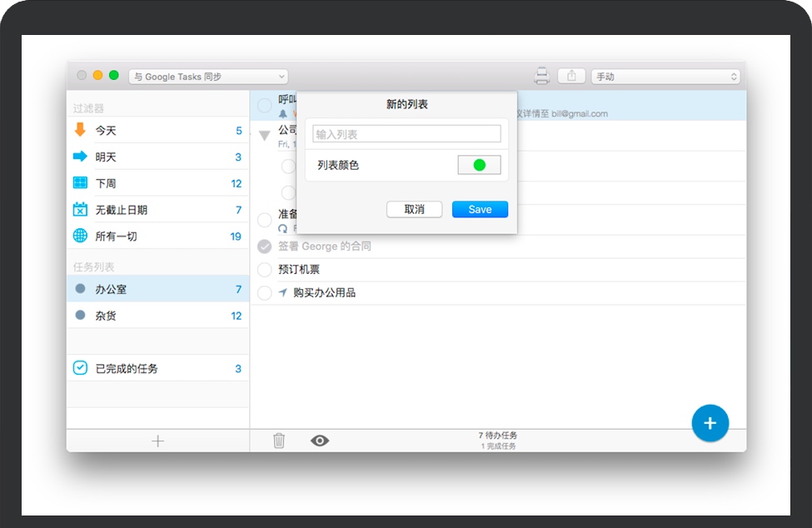The height and width of the screenshot is (528, 812).
Task: Open the 与 Google Tasks 同步 dropdown
Action: click(208, 77)
